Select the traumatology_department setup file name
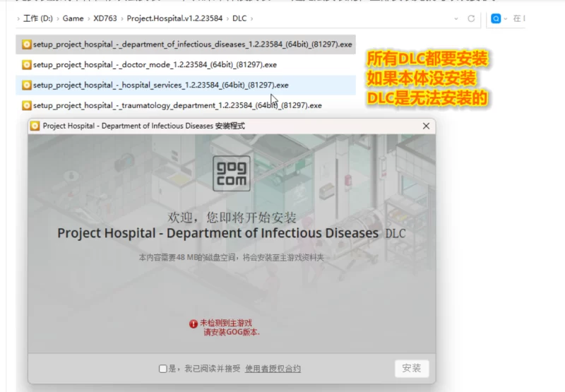 (177, 105)
